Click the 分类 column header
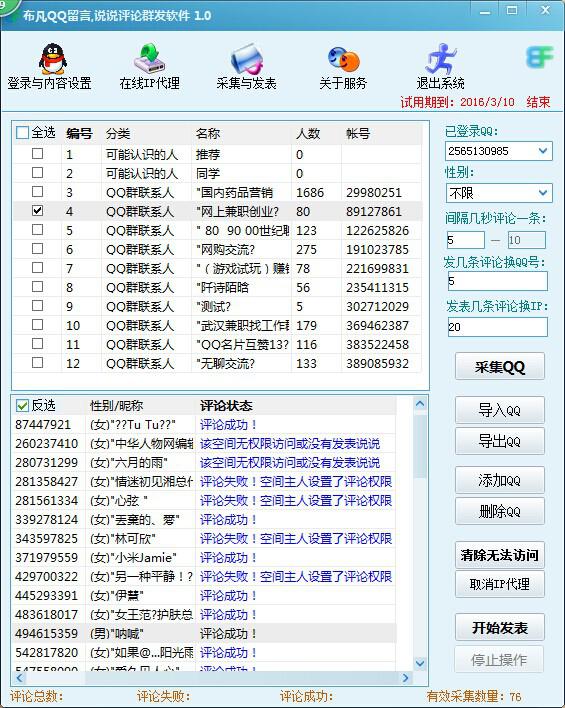565x708 pixels. (x=118, y=134)
